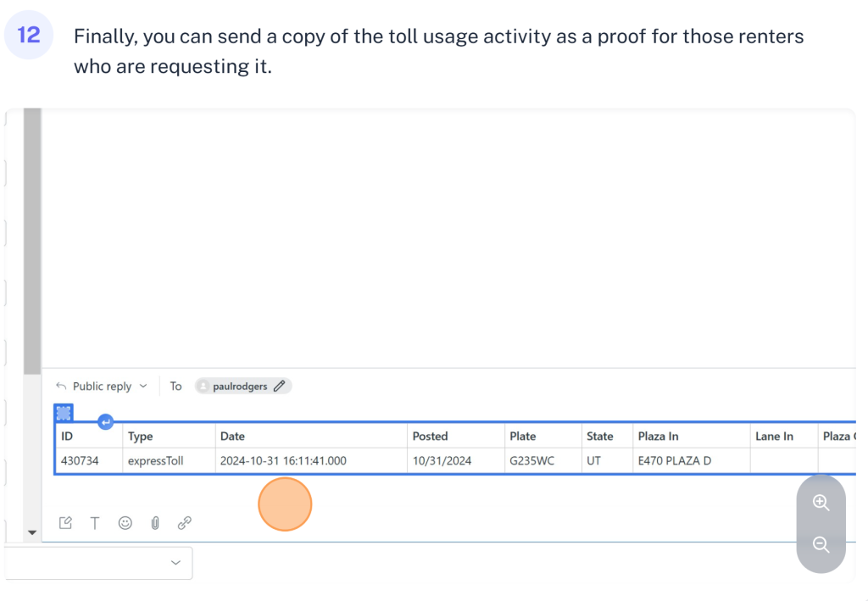868x601 pixels.
Task: Click the insert link icon
Action: click(184, 523)
